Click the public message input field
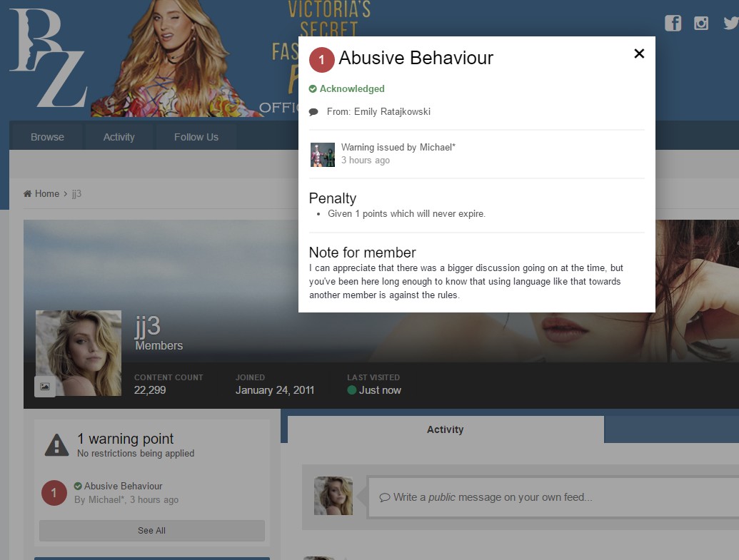The width and height of the screenshot is (739, 560). (x=553, y=497)
